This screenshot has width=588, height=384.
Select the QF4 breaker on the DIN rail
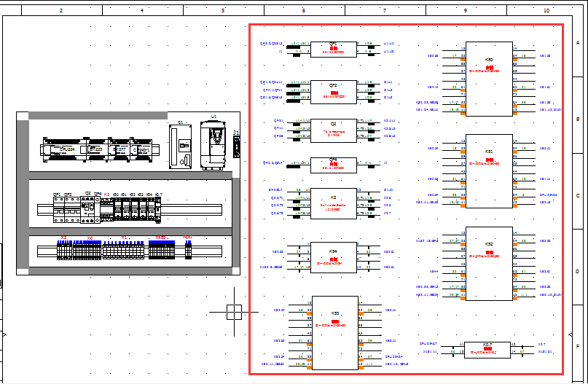coord(98,210)
